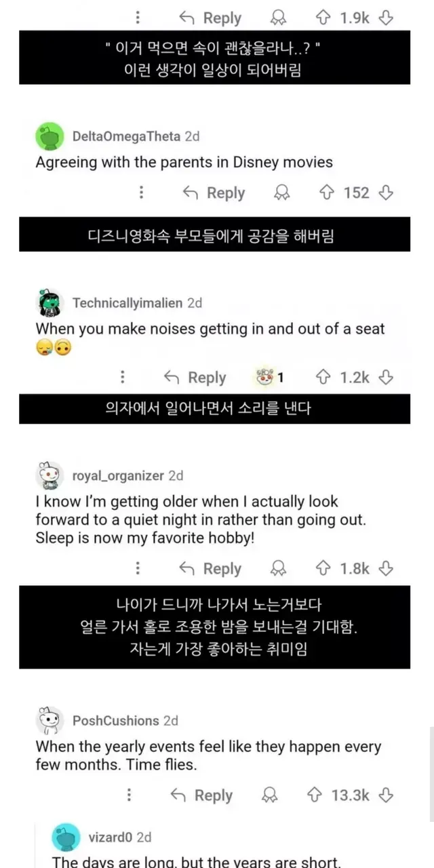Viewport: 434px width, 868px height.
Task: Upvote DeltaOmegaTheta's Disney parents comment
Action: pos(327,193)
